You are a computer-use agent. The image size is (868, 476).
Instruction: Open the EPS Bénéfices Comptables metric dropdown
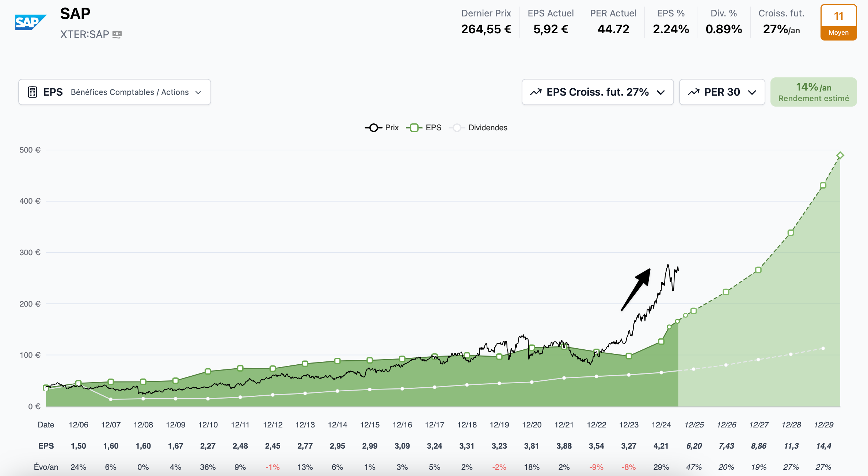(x=115, y=92)
